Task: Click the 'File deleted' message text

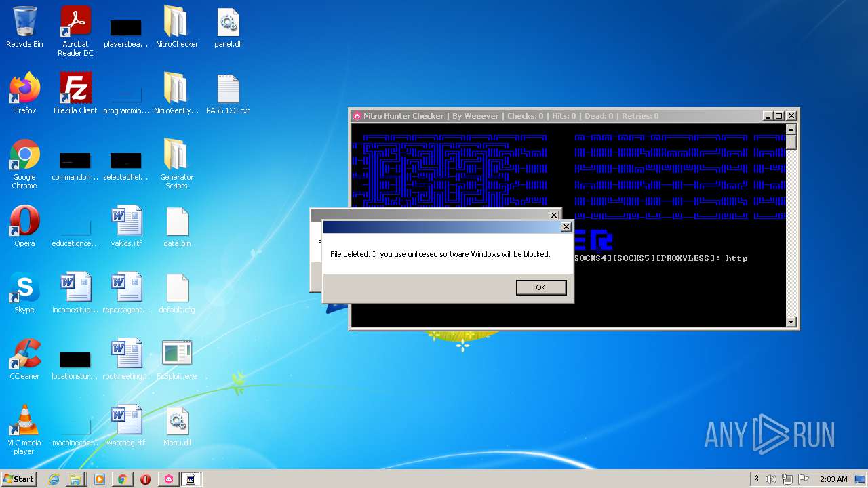Action: (440, 254)
